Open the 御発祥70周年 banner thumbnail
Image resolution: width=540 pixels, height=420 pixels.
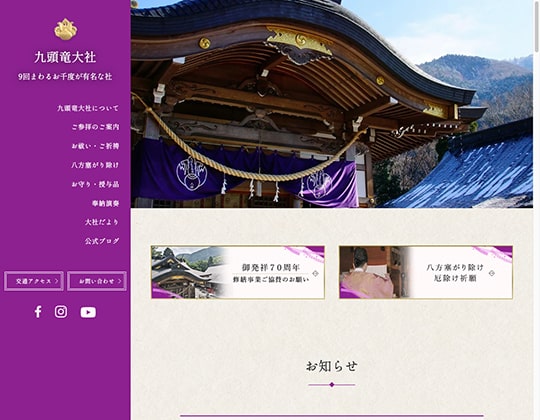click(x=238, y=272)
